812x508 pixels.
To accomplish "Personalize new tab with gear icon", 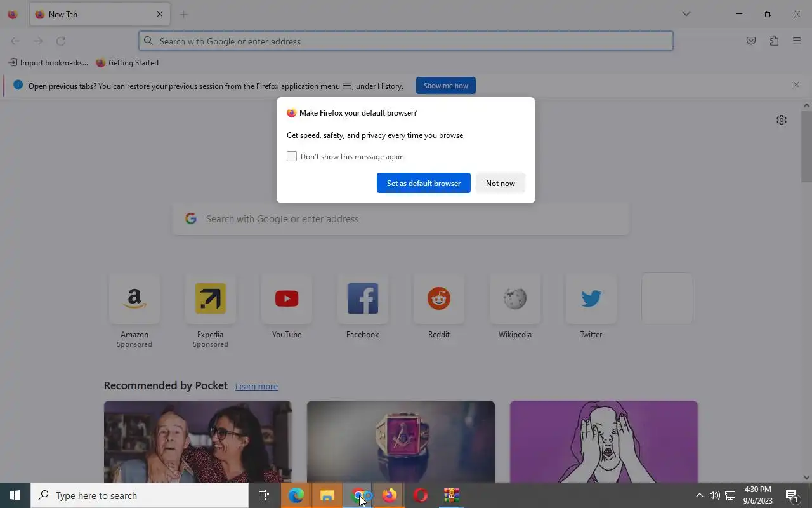I will click(782, 120).
